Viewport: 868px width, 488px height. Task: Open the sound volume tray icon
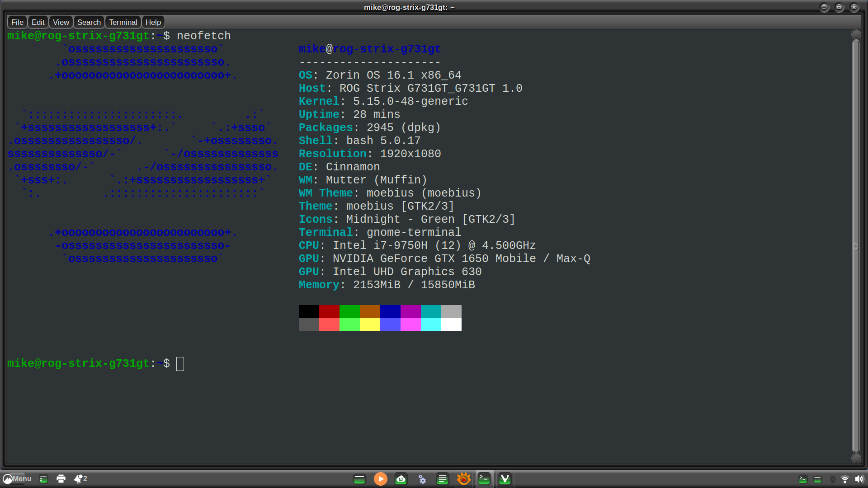coord(859,479)
